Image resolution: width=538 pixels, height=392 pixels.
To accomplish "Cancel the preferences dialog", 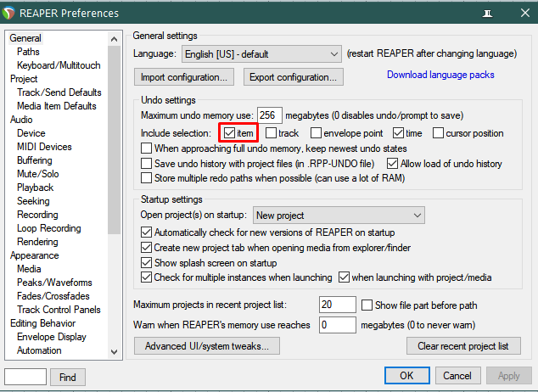I will coord(457,376).
